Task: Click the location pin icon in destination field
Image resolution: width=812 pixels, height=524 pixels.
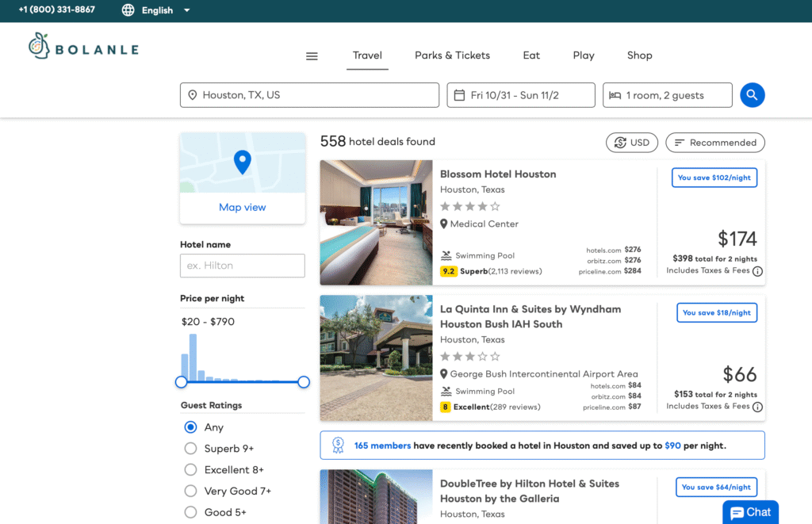Action: (192, 95)
